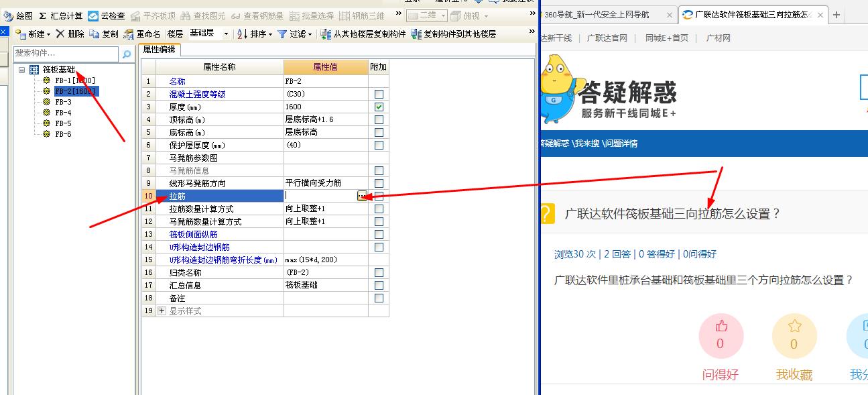Copy component using 复制
868x395 pixels.
(104, 34)
